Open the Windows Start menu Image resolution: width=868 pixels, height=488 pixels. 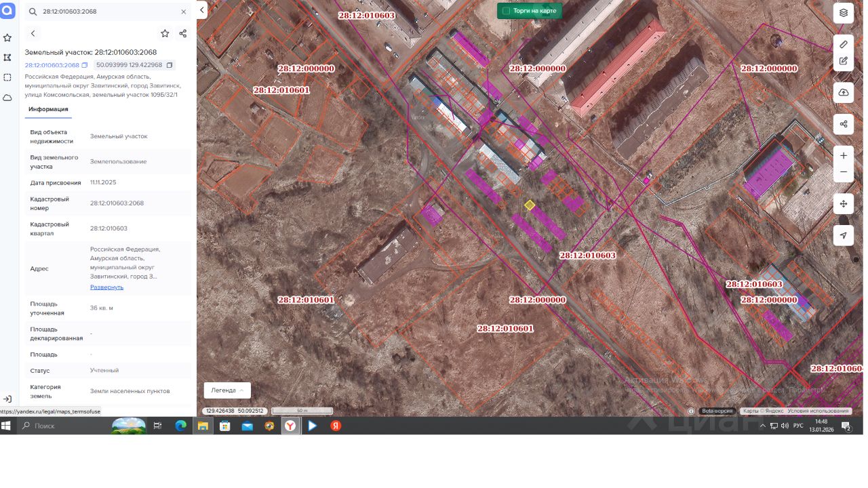pos(7,426)
